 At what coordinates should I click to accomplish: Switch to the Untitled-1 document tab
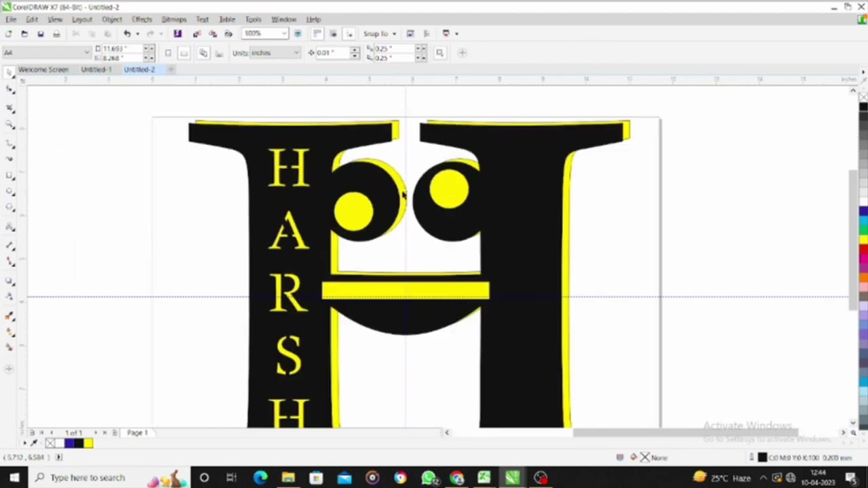(96, 70)
